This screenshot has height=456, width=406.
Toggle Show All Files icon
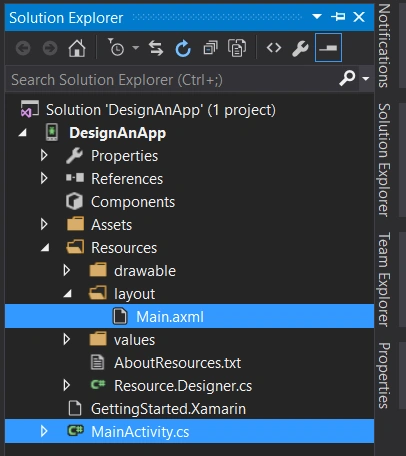[237, 48]
